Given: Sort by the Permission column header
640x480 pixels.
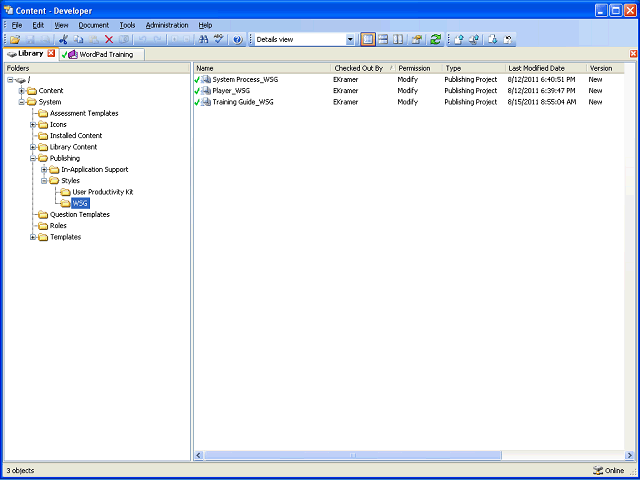Looking at the screenshot, I should (x=419, y=68).
